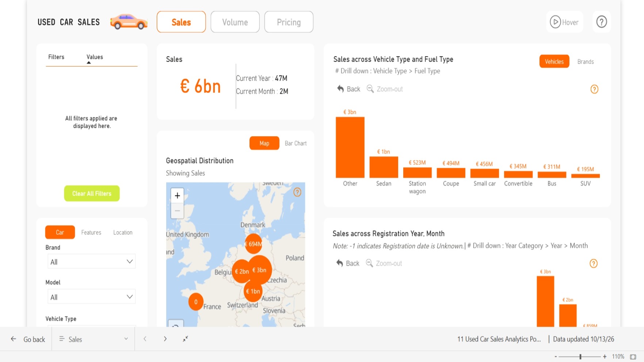Image resolution: width=644 pixels, height=362 pixels.
Task: Switch to the Filters tab
Action: (x=56, y=57)
